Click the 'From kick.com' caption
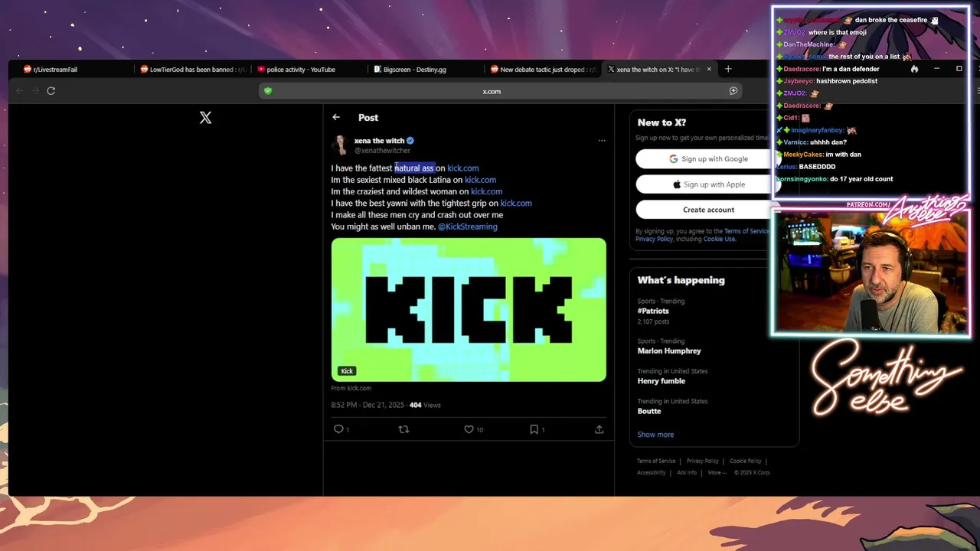Image resolution: width=980 pixels, height=551 pixels. click(x=351, y=388)
